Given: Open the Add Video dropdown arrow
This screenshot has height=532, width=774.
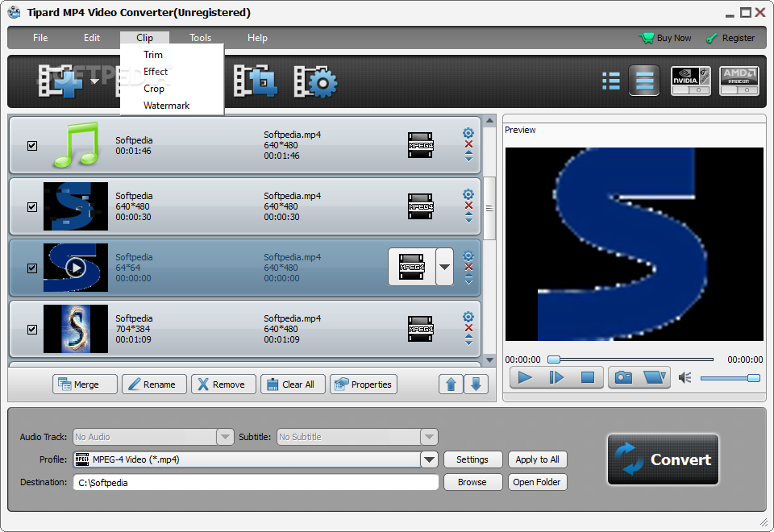Looking at the screenshot, I should (x=95, y=81).
